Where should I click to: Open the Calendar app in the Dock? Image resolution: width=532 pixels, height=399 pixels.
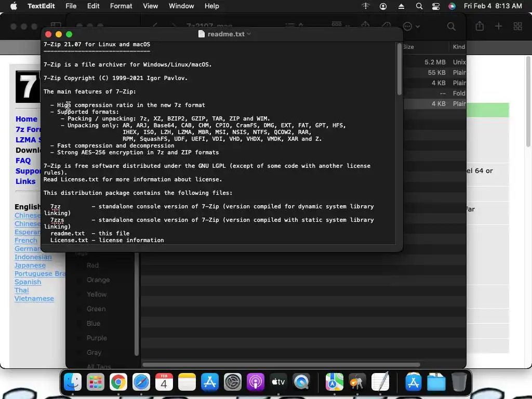point(164,382)
